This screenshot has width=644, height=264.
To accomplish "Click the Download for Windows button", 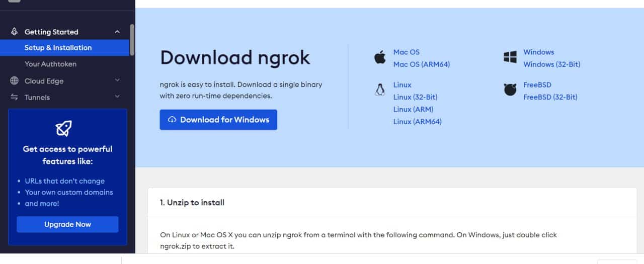I will click(x=218, y=120).
